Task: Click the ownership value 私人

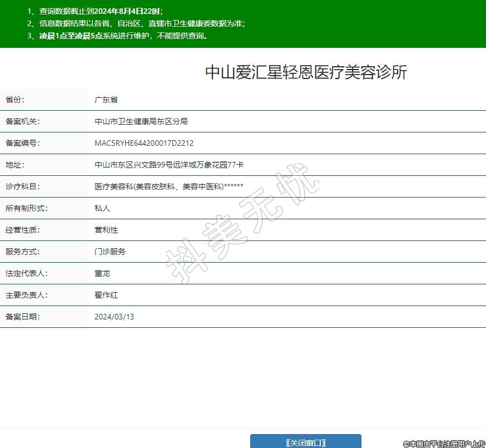Action: (102, 208)
